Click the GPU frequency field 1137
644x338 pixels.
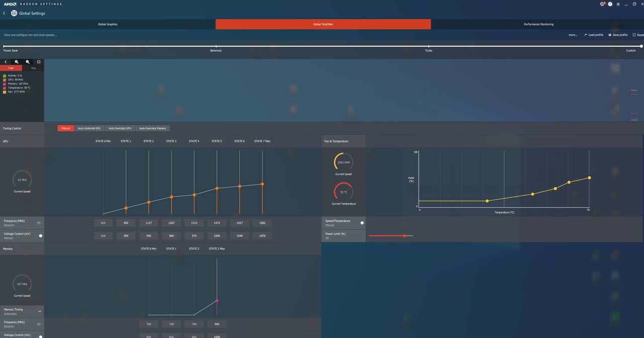pos(148,223)
